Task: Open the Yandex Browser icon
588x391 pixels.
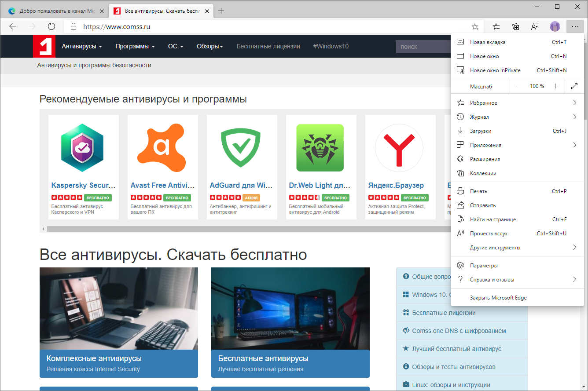Action: click(399, 148)
